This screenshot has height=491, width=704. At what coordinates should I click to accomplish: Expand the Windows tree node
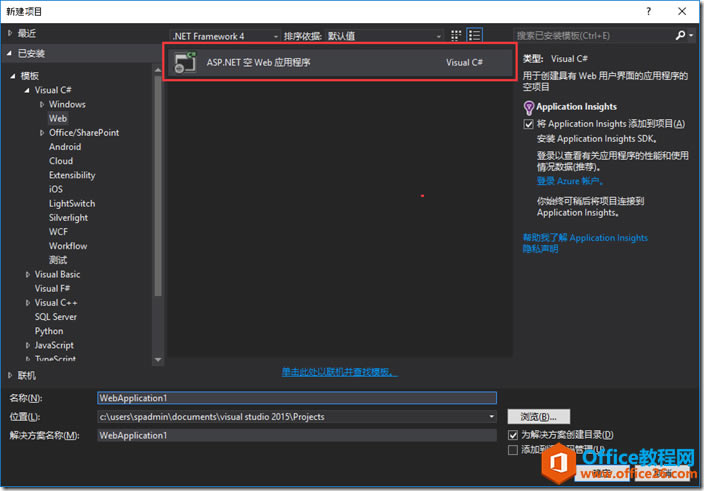pos(42,104)
